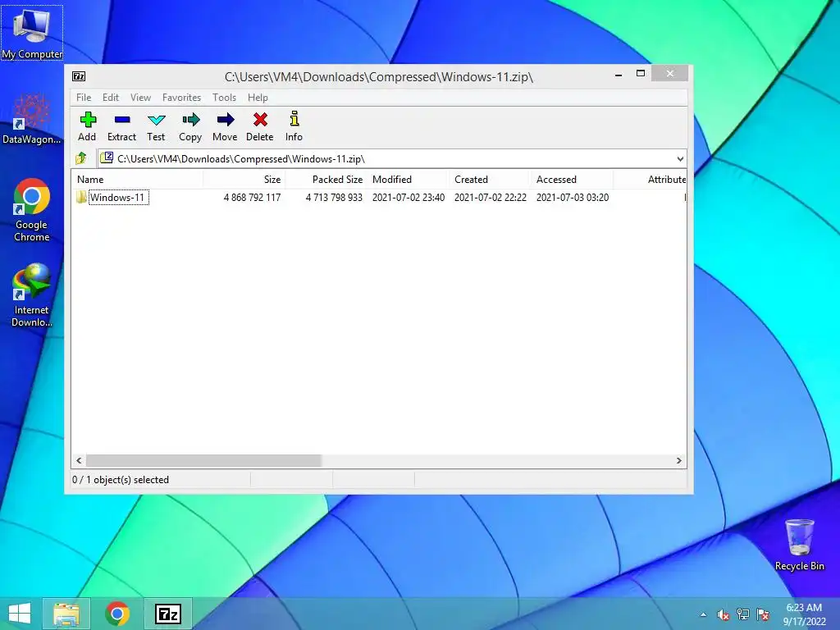Sort by the Attributes column header
This screenshot has height=630, width=840.
pos(650,180)
